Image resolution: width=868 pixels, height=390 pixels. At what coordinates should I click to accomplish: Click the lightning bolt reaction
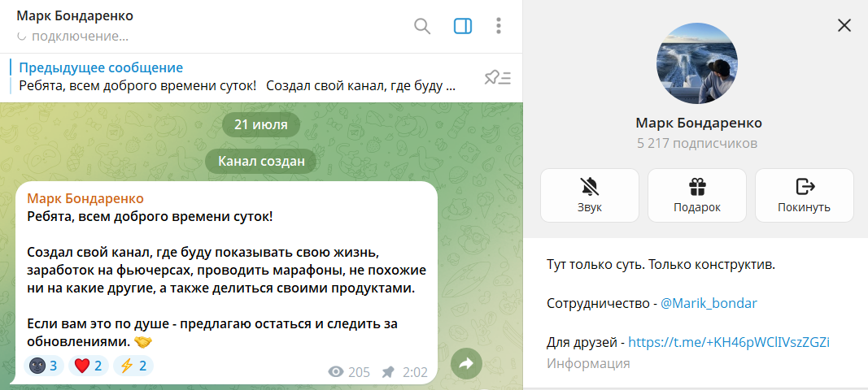pyautogui.click(x=133, y=366)
